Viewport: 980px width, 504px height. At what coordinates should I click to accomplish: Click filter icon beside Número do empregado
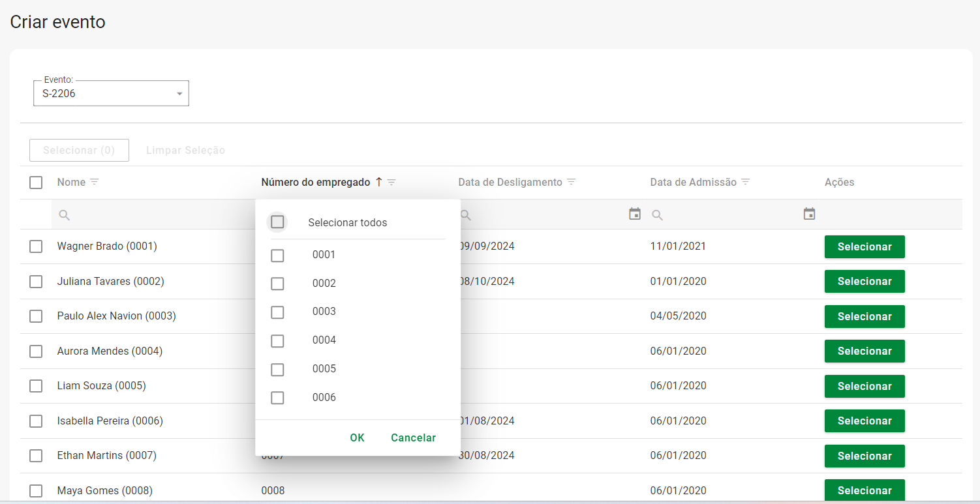click(x=391, y=183)
